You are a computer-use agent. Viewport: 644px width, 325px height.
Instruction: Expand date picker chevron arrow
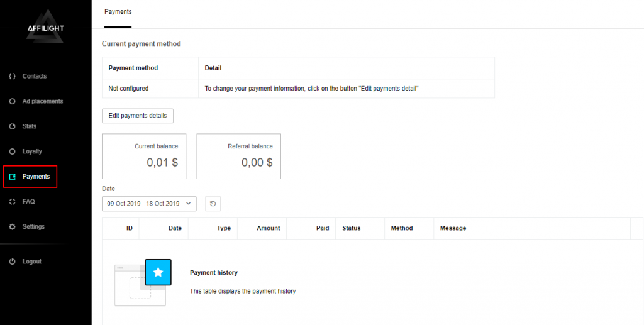point(189,203)
